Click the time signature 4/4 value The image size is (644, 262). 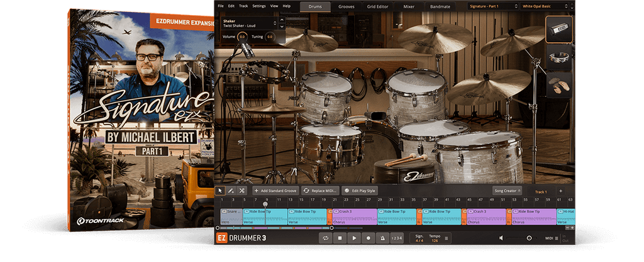419,241
